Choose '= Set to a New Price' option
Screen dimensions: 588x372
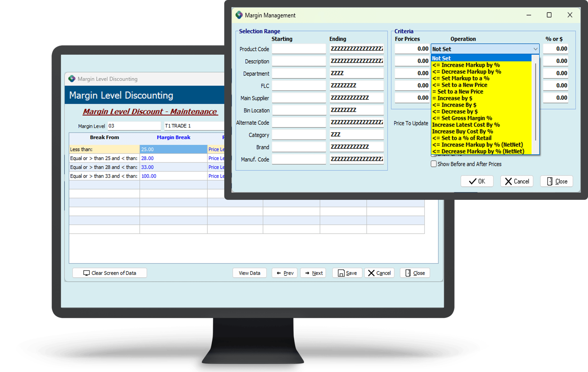481,91
